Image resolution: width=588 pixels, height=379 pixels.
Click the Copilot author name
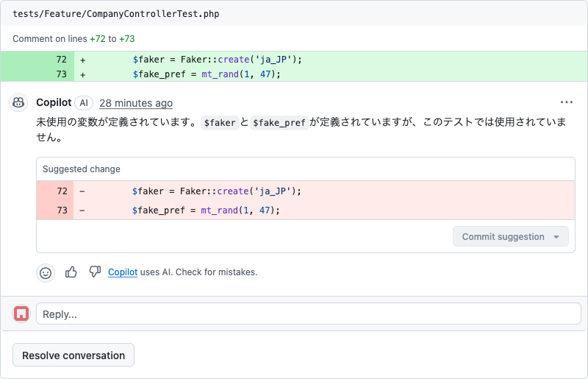(54, 103)
